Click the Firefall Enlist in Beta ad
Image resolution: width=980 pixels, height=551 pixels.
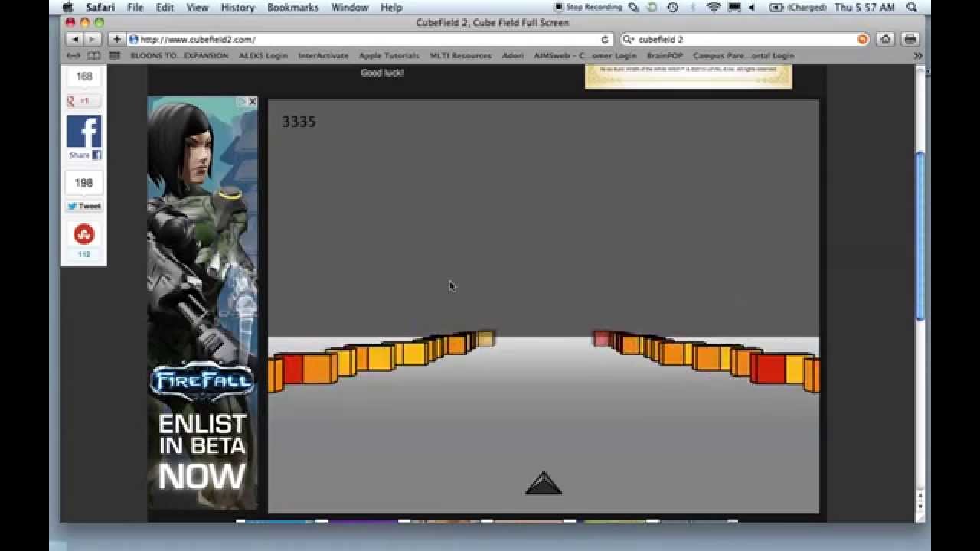click(202, 303)
